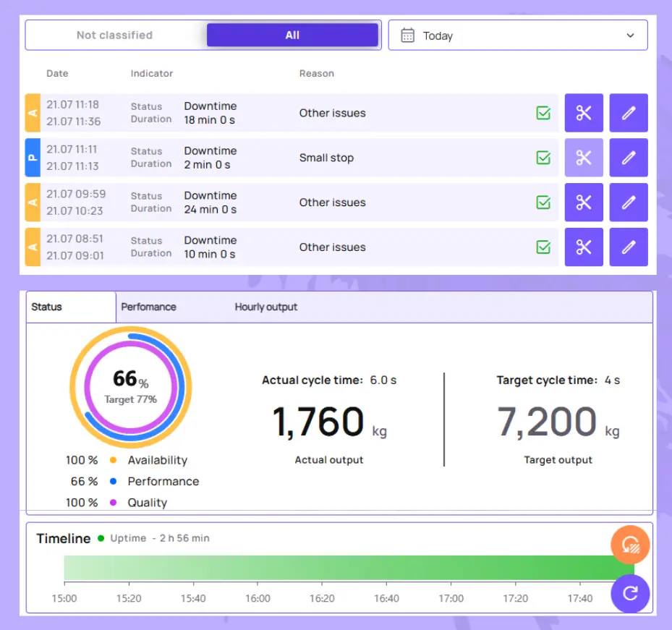
Task: Edit the Small stop entry with pencil
Action: pyautogui.click(x=629, y=158)
